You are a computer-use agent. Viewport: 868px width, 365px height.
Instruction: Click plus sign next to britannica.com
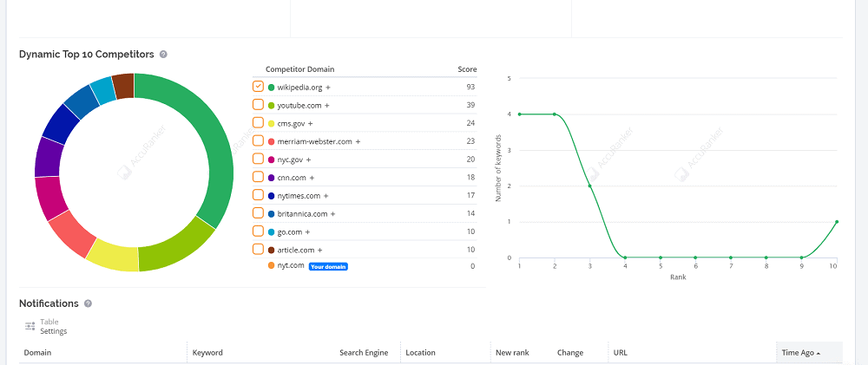(332, 214)
